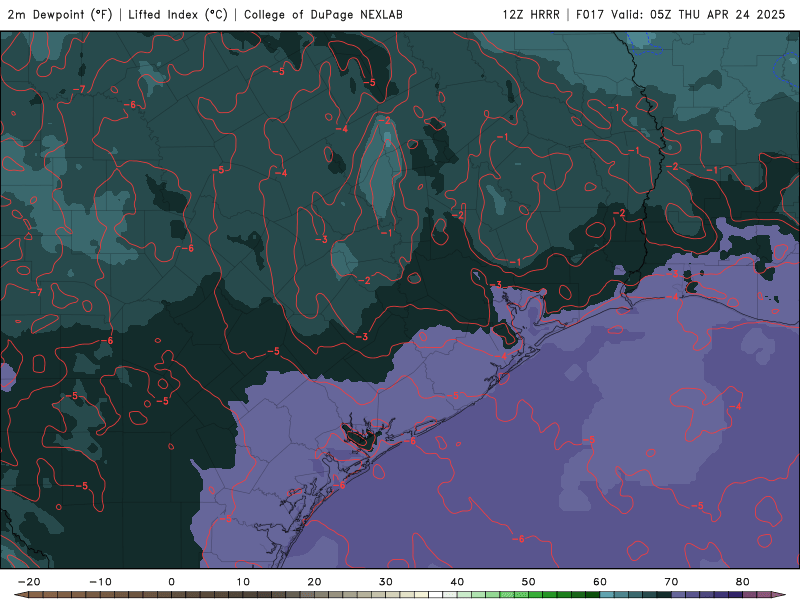Click the "College of DuPage NEXLAB" label

(323, 15)
